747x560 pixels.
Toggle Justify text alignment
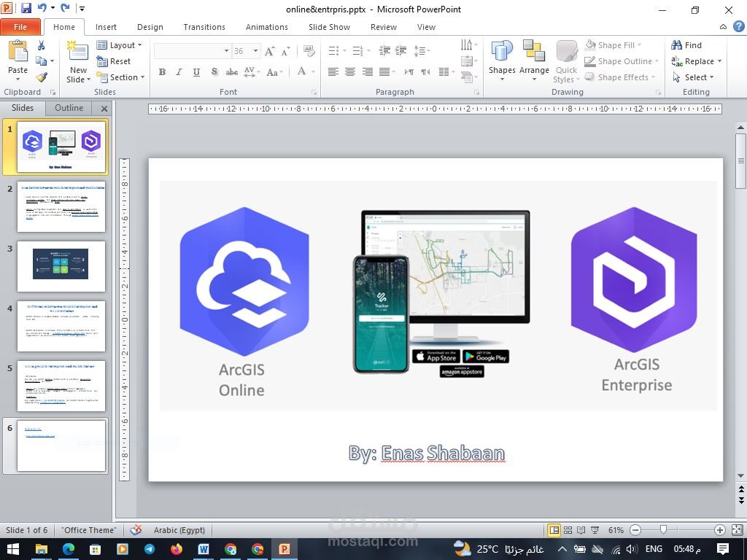pos(384,72)
